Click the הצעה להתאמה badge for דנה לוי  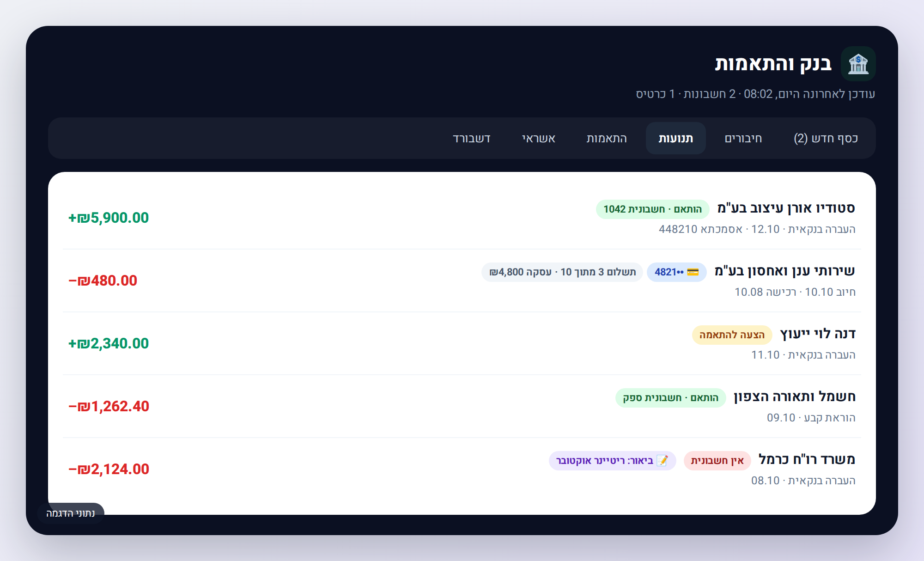[x=732, y=335]
